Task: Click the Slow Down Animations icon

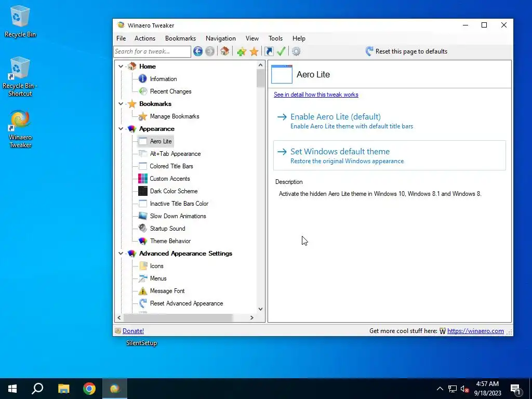Action: point(143,216)
